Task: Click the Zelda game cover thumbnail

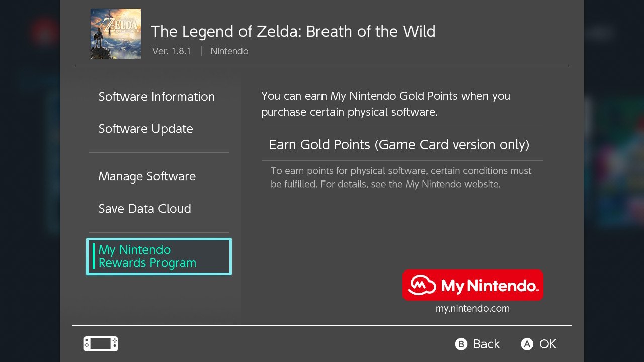Action: click(x=116, y=34)
